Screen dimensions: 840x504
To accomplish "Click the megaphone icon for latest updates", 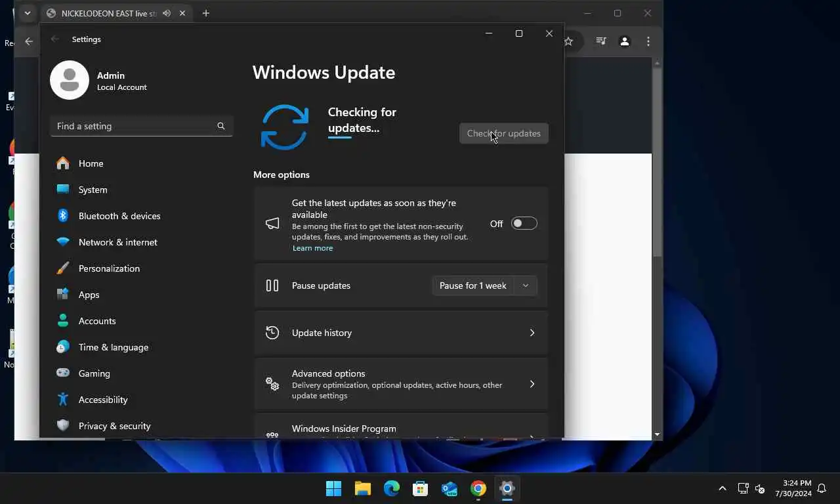I will pos(272,224).
